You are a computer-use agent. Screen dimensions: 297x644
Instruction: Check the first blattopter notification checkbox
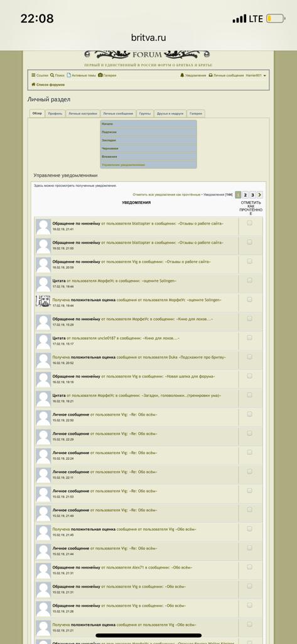coord(249,223)
